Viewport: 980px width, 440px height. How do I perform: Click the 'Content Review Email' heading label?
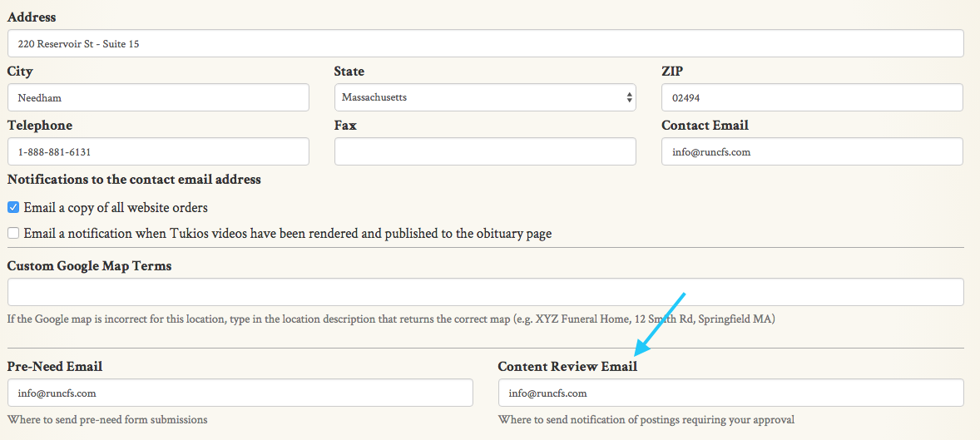567,367
